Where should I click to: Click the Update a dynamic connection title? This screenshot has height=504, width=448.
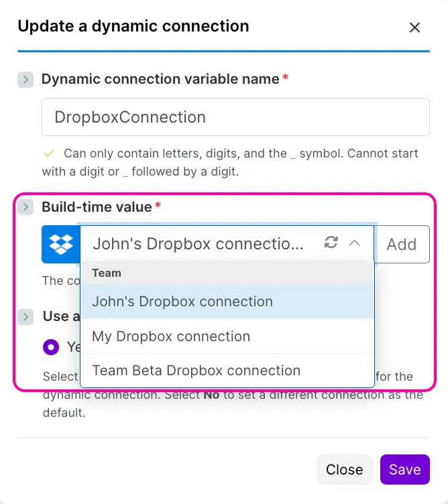(133, 26)
